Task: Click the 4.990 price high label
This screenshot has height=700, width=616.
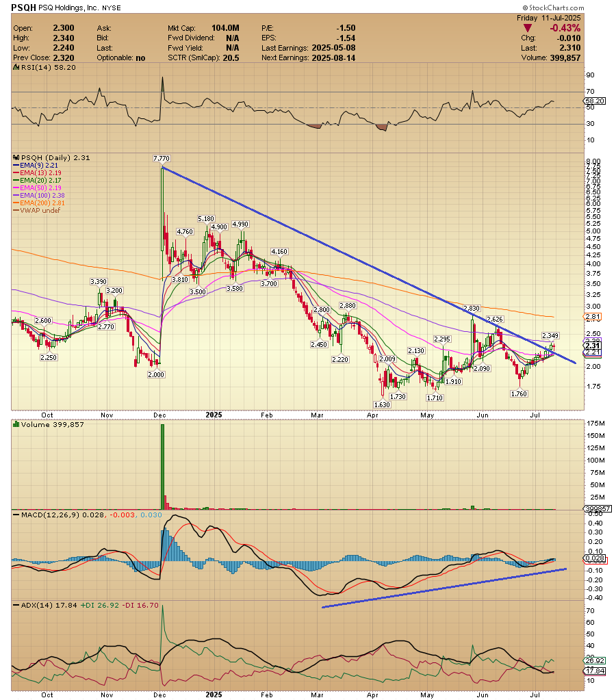Action: pyautogui.click(x=240, y=224)
